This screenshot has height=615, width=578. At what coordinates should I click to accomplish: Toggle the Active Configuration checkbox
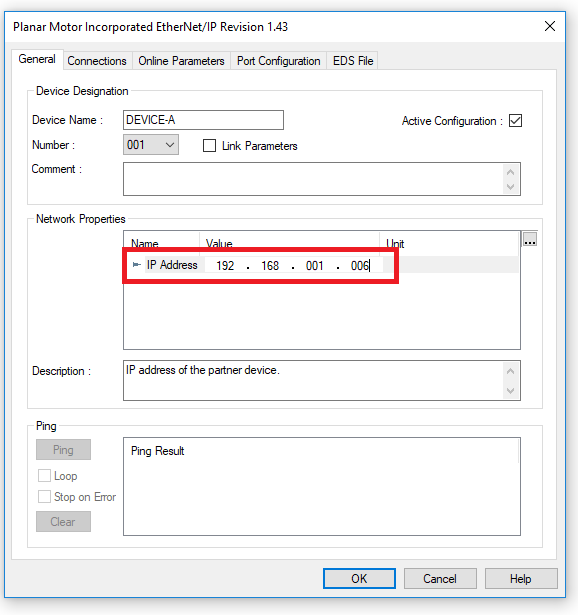(515, 120)
